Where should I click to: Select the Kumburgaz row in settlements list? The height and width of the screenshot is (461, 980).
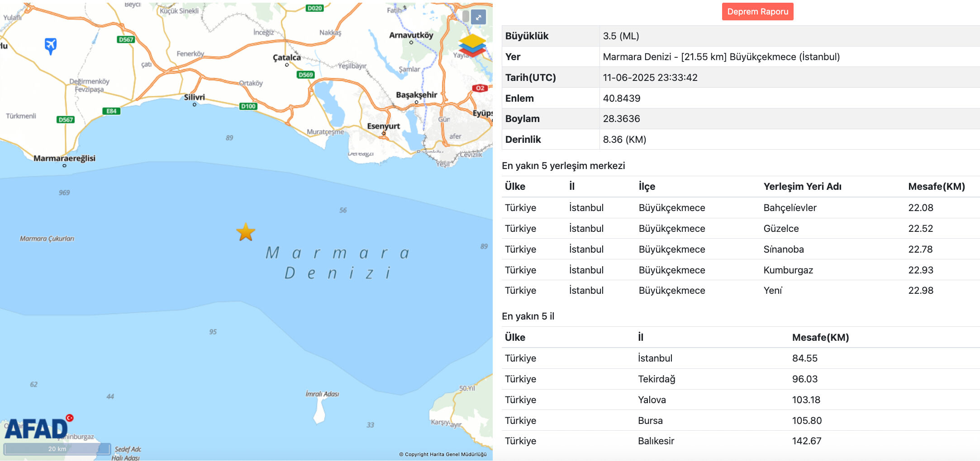[788, 270]
